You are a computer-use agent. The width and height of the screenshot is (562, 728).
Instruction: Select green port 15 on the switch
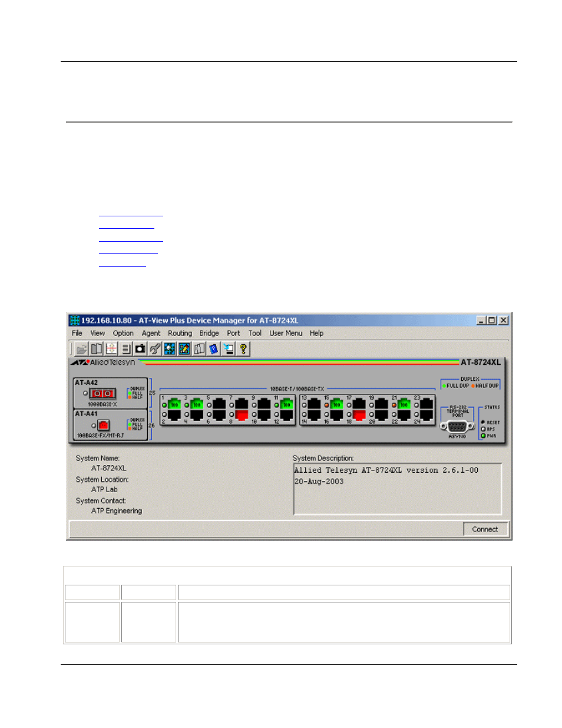336,404
